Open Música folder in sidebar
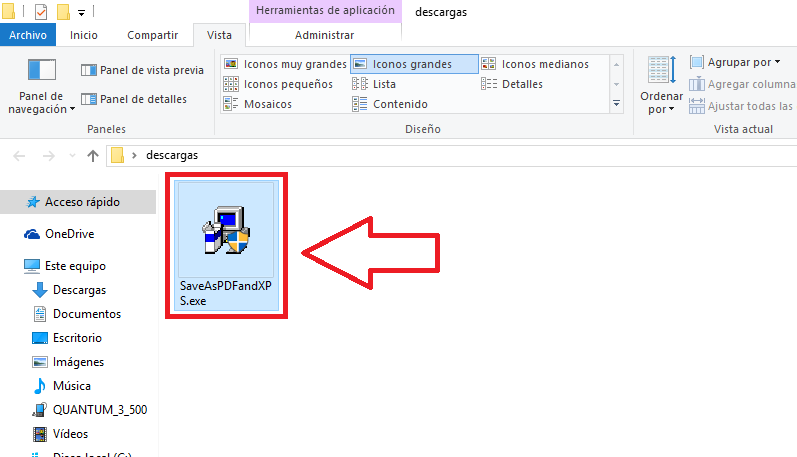The height and width of the screenshot is (457, 797). 62,386
